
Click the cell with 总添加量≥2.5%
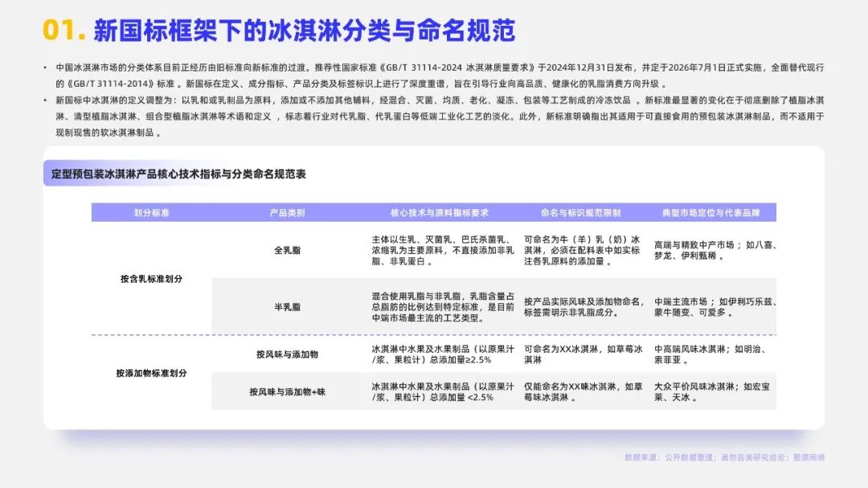(443, 355)
